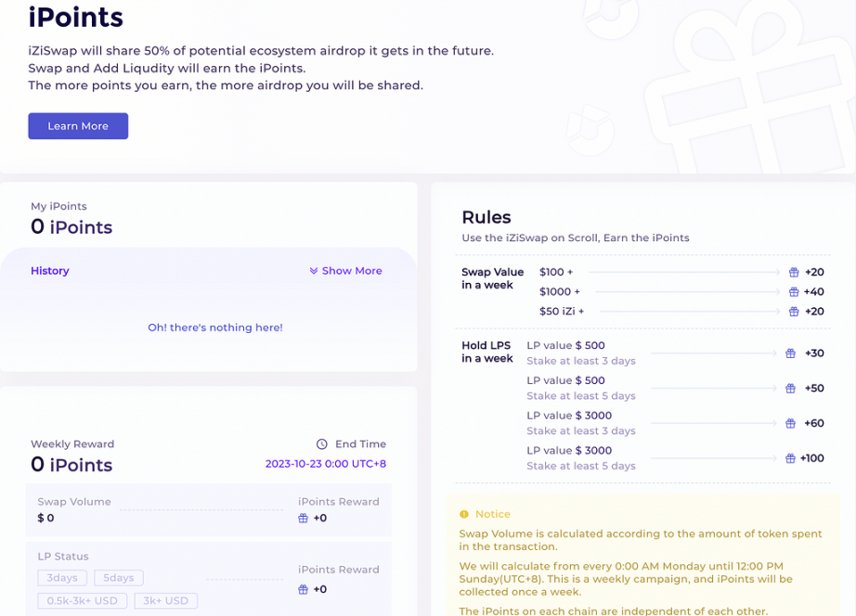Click the History section label

pos(50,271)
